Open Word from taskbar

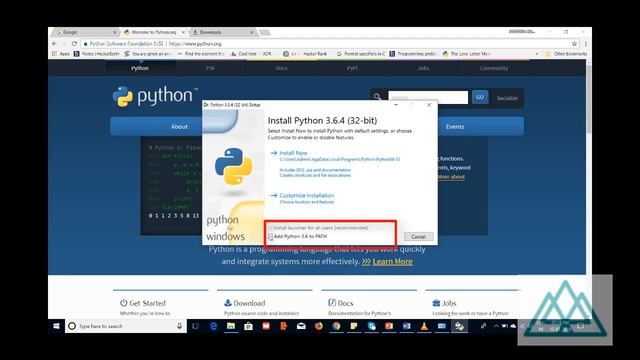(407, 326)
